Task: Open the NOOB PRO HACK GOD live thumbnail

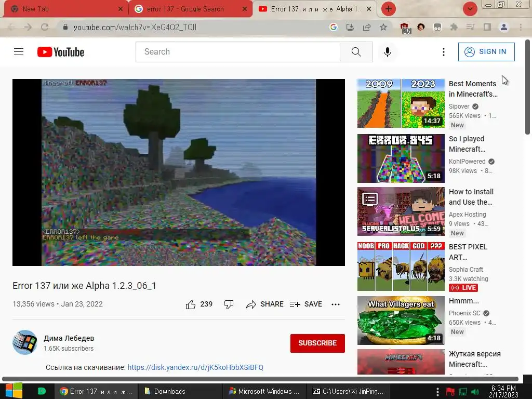Action: (401, 267)
